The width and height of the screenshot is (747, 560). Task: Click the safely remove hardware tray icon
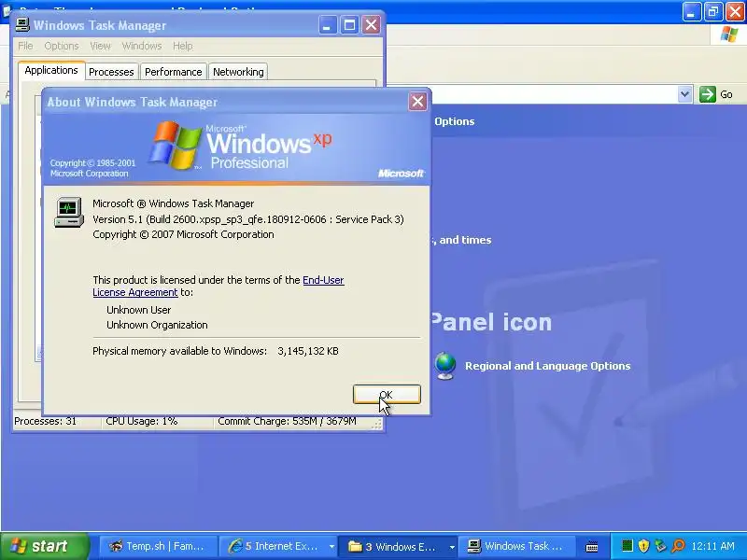point(660,546)
